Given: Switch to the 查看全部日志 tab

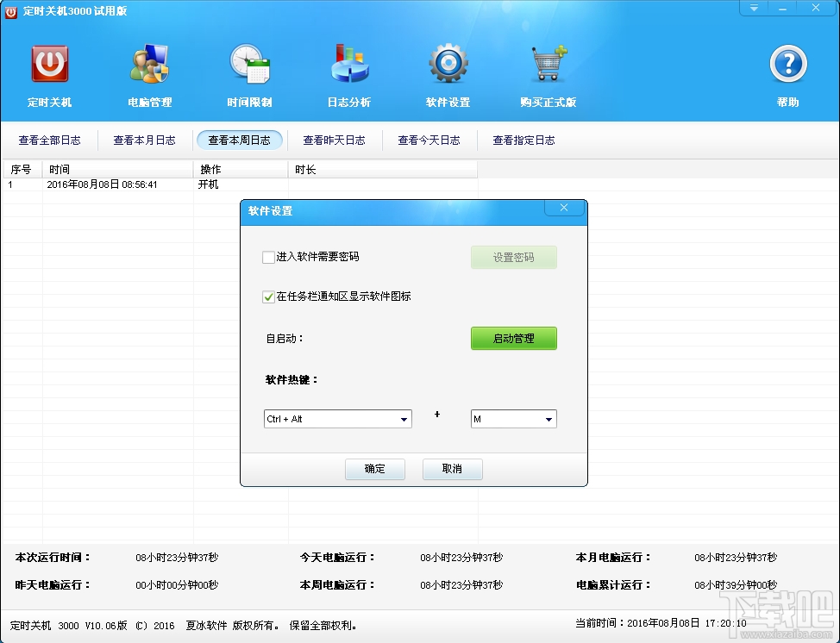Looking at the screenshot, I should point(49,140).
